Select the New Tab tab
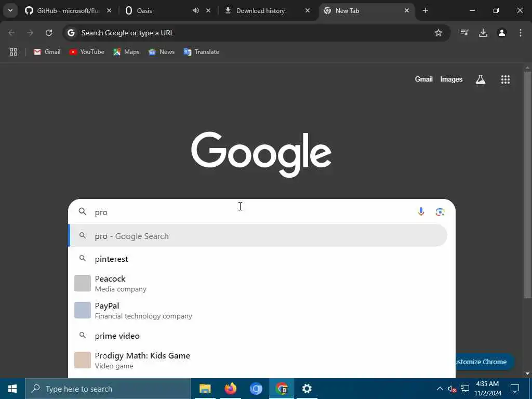 pyautogui.click(x=366, y=10)
